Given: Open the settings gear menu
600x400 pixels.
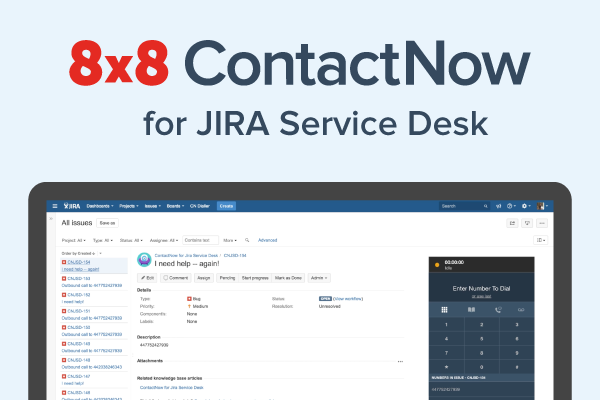Looking at the screenshot, I should (526, 206).
